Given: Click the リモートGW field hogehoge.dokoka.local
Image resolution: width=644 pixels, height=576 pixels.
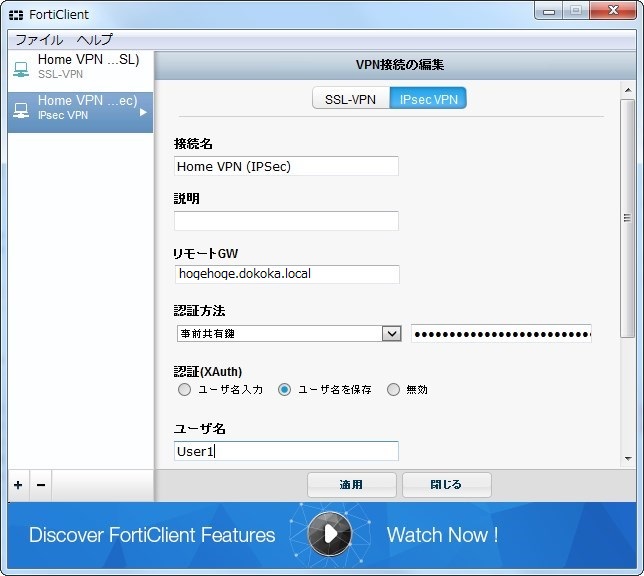Looking at the screenshot, I should (x=287, y=274).
